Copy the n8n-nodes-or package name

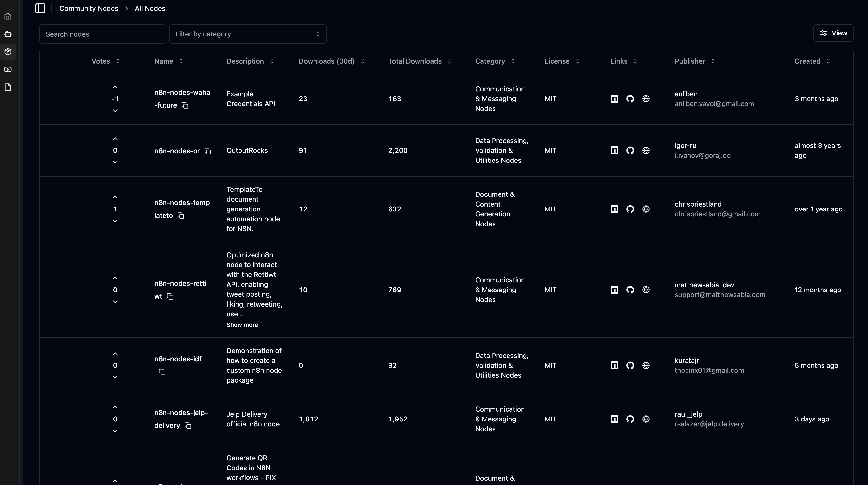coord(208,151)
